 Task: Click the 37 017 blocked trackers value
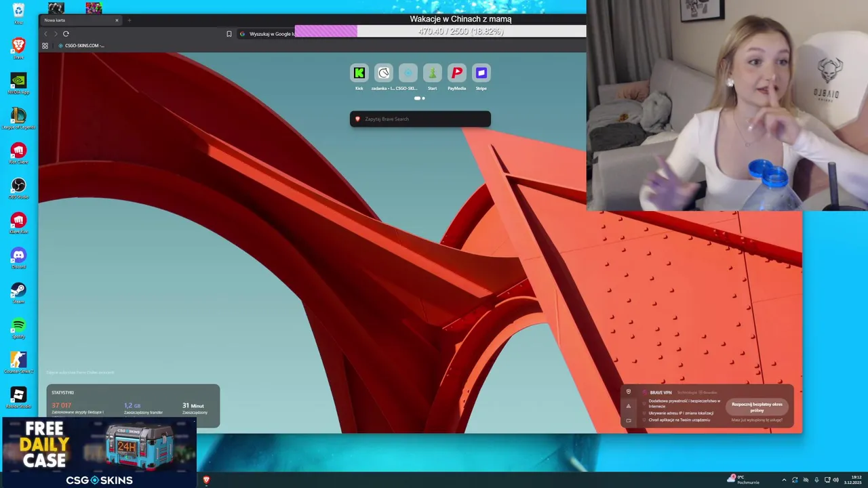click(61, 405)
